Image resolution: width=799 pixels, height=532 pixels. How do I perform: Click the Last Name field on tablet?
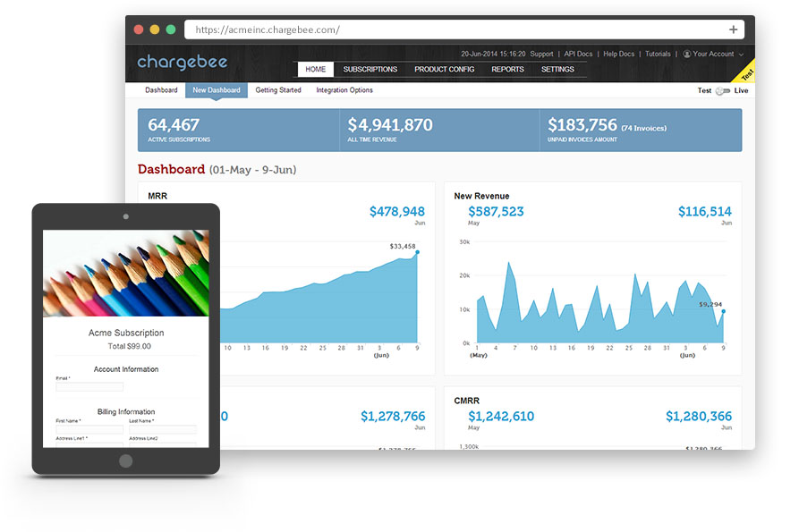(x=163, y=429)
